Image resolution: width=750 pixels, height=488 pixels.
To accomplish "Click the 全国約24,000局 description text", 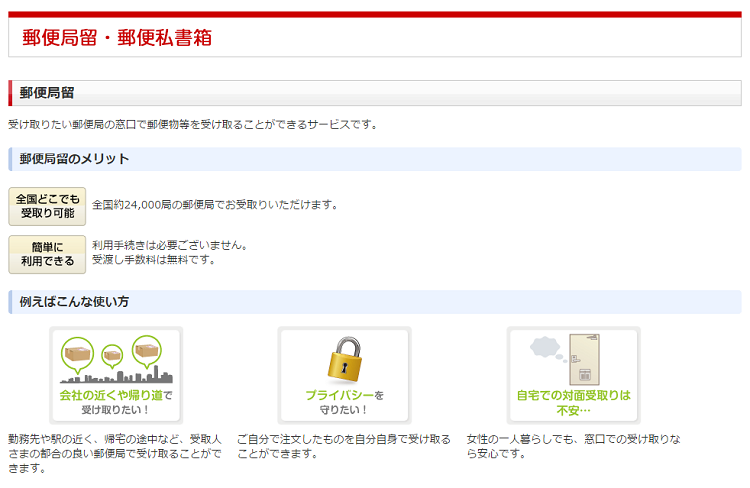I will click(x=215, y=205).
